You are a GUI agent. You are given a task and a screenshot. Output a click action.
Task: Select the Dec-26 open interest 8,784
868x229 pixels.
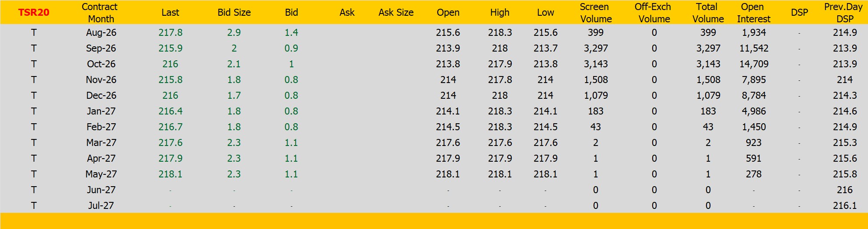754,96
